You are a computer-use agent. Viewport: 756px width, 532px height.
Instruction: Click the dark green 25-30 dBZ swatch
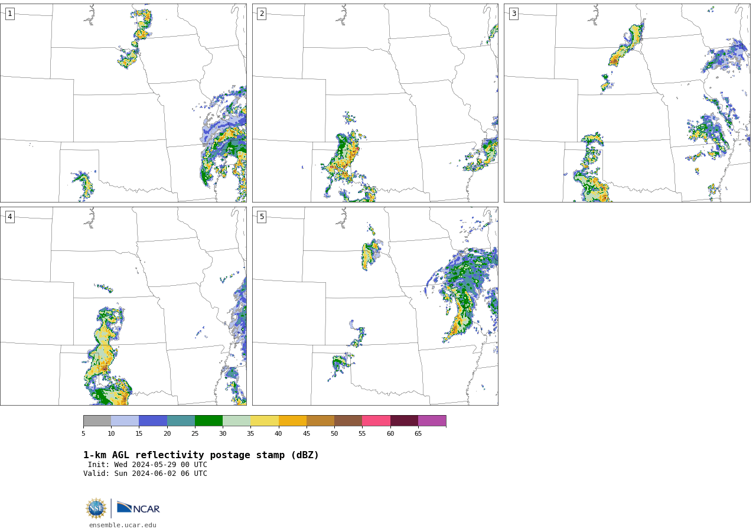[208, 420]
